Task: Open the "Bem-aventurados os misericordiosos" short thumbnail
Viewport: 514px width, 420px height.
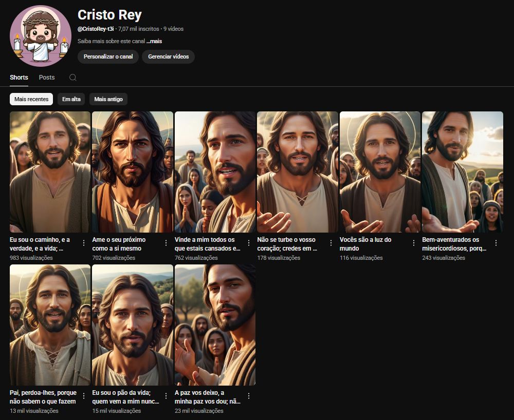Action: (463, 172)
